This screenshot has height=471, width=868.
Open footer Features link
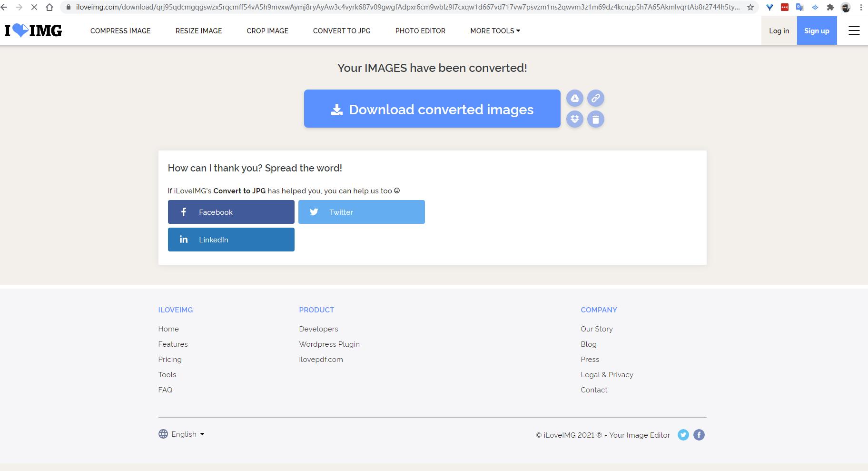(x=173, y=344)
